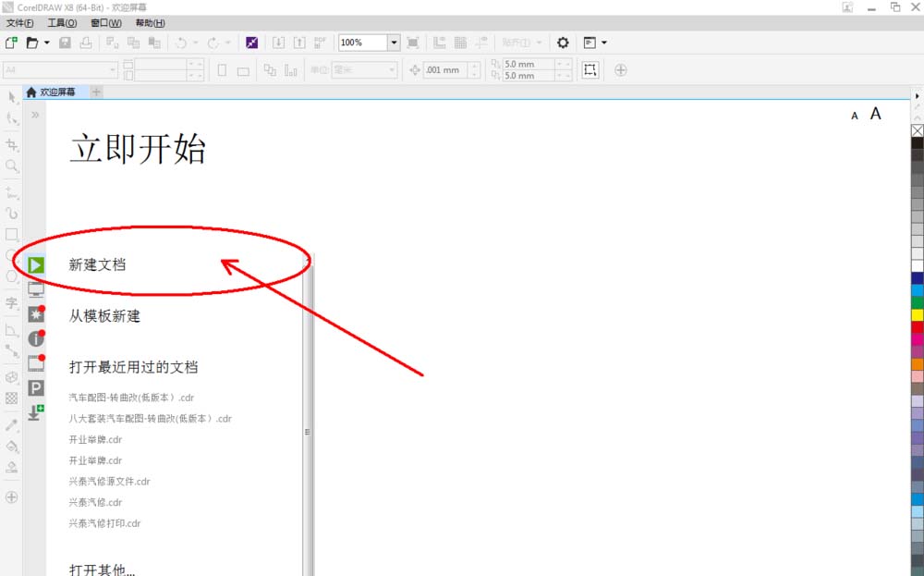The width and height of the screenshot is (924, 576).
Task: Open the What's New star icon
Action: [x=36, y=313]
